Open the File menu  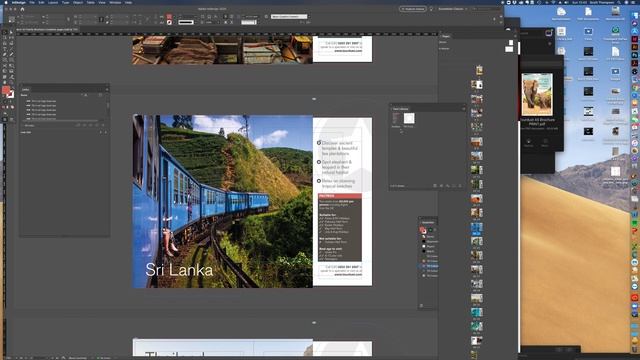[x=32, y=2]
